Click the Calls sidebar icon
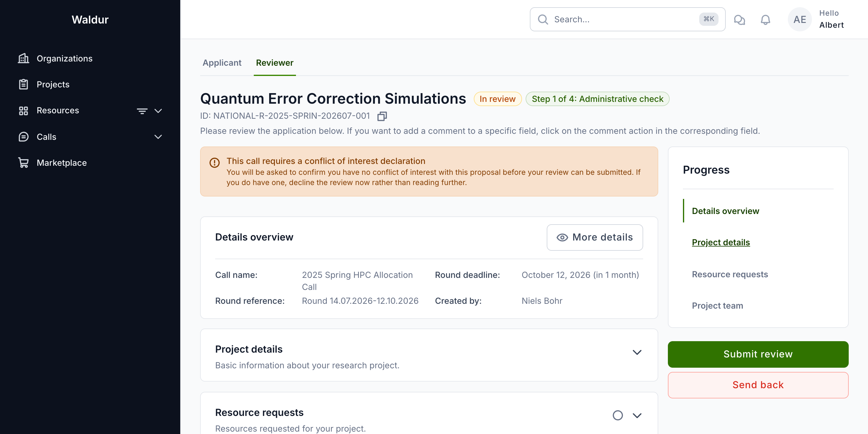This screenshot has width=868, height=434. [x=23, y=137]
